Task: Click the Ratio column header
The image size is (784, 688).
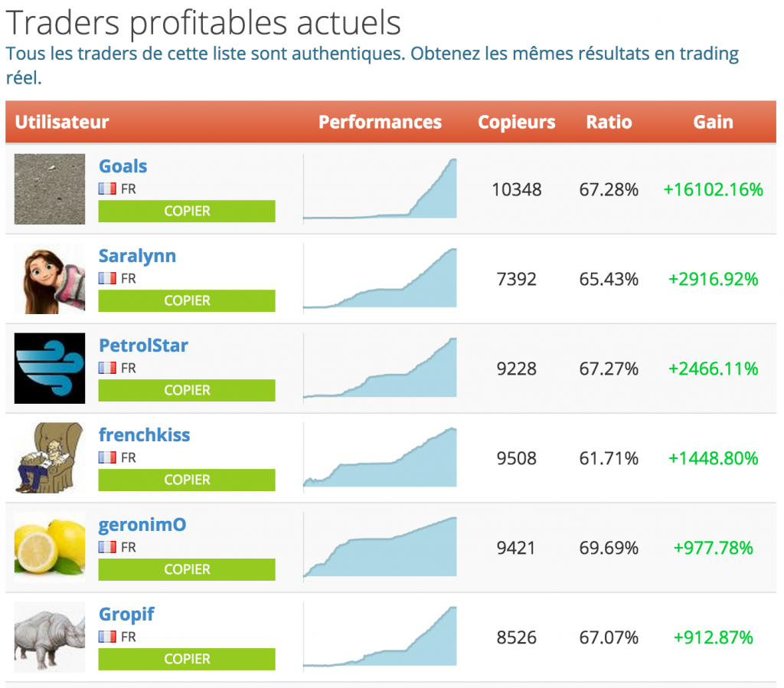Action: [609, 122]
